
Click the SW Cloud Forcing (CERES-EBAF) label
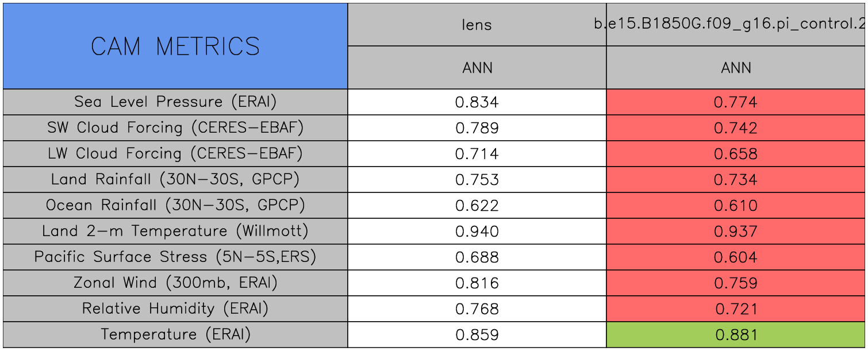point(175,128)
